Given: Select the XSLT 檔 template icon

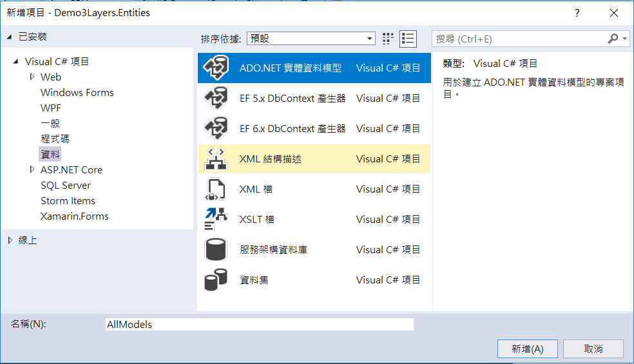Looking at the screenshot, I should 216,219.
